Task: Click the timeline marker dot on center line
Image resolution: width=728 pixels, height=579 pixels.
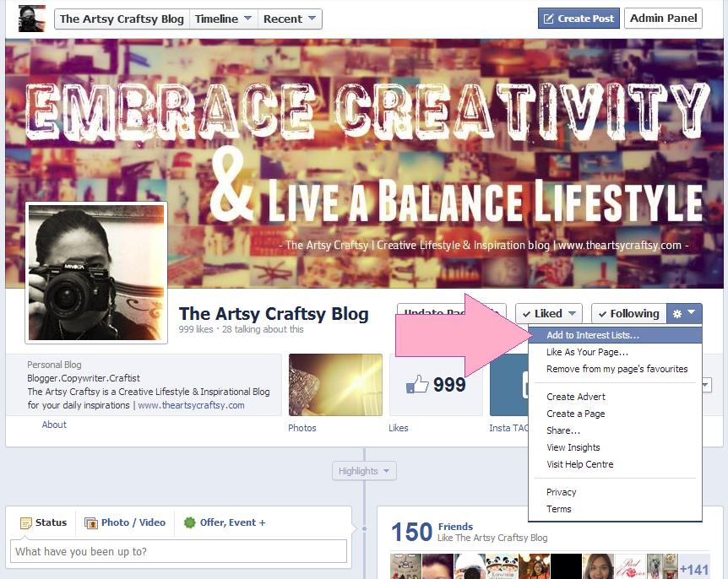Action: click(x=365, y=528)
